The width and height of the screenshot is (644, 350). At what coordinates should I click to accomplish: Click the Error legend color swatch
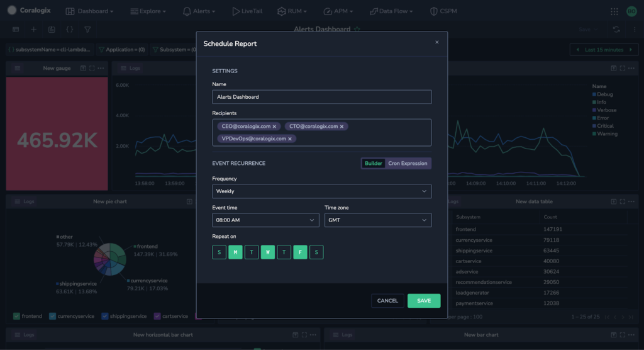click(594, 118)
